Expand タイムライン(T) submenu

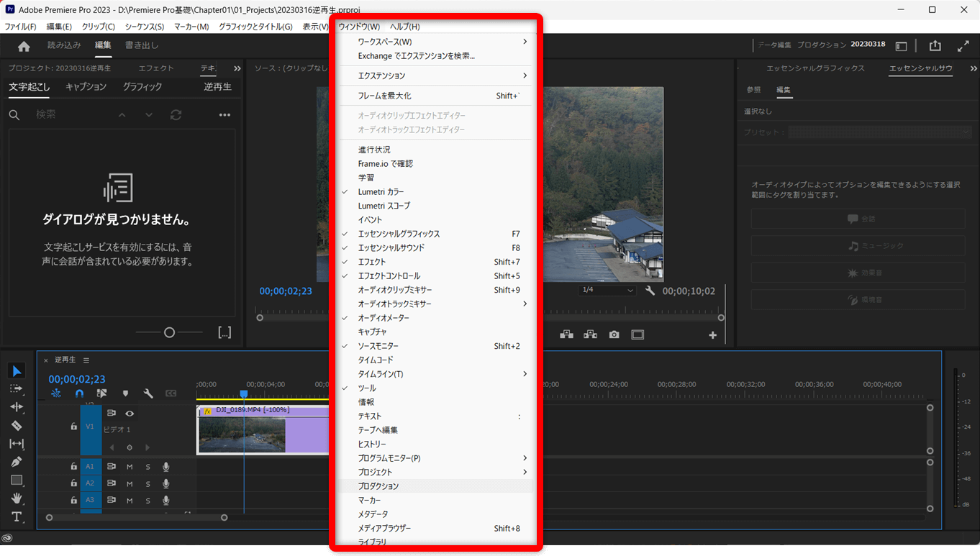pyautogui.click(x=435, y=374)
